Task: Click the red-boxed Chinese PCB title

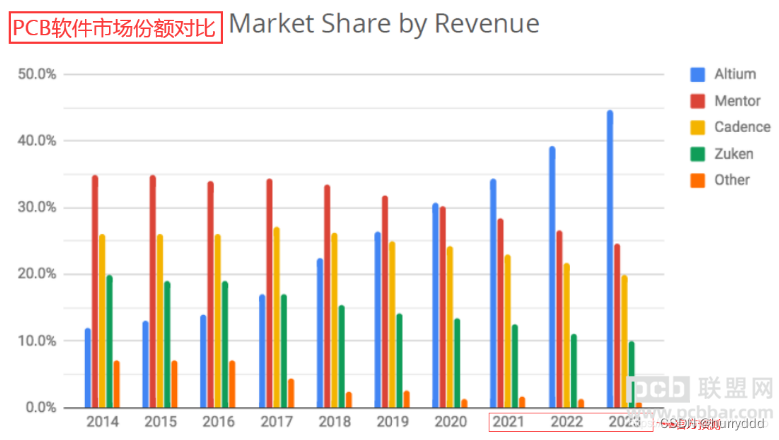Action: click(x=115, y=26)
